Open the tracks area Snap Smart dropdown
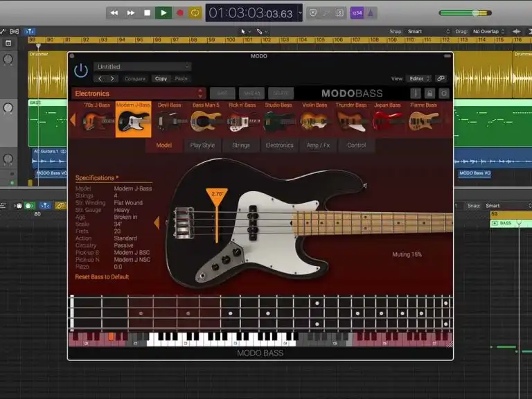 (428, 32)
